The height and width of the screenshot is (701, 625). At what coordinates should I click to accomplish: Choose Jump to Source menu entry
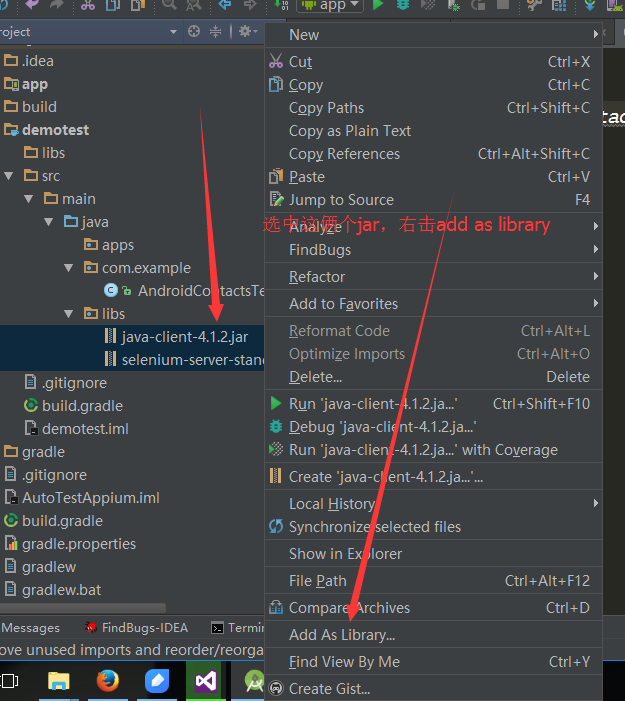point(433,200)
